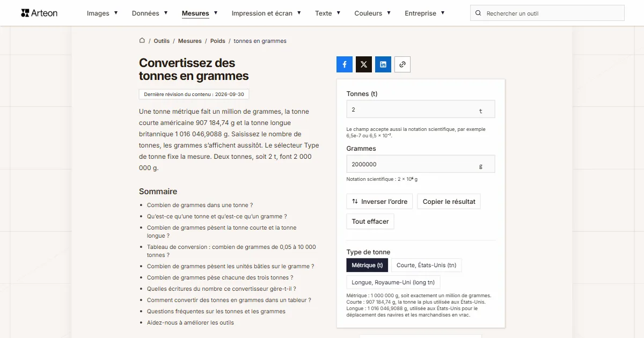This screenshot has width=644, height=338.
Task: Open 'convertir dans un tableur' link
Action: 229,300
